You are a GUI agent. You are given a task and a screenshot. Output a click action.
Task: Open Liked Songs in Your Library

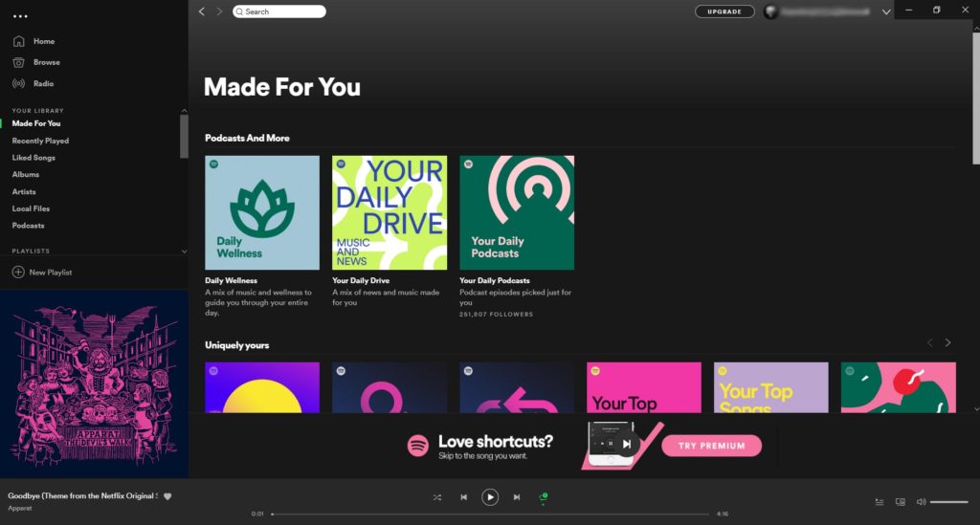(33, 158)
